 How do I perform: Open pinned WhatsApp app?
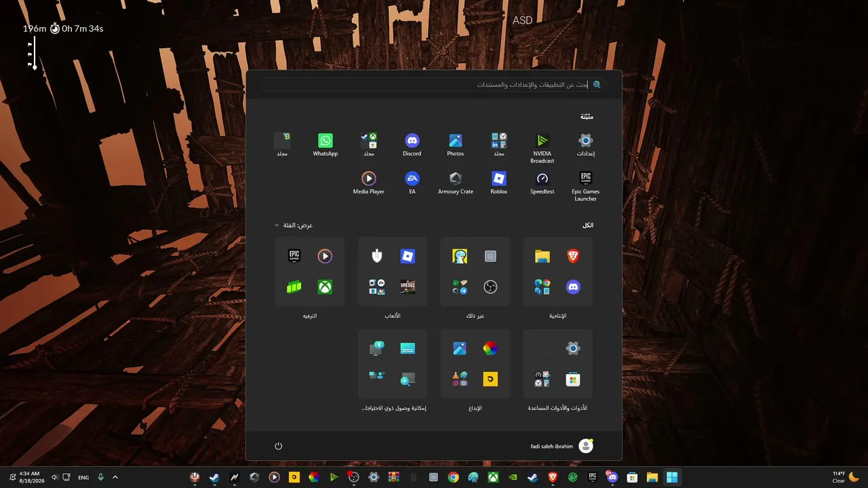tap(325, 145)
